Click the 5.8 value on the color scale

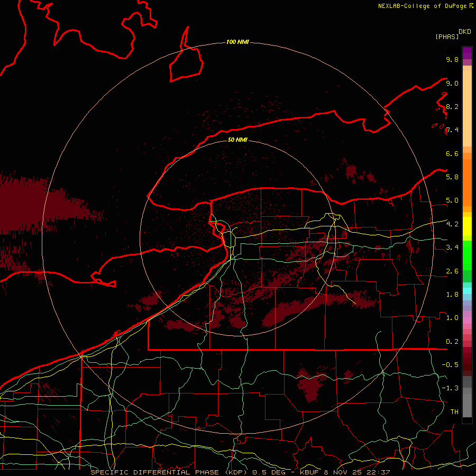click(x=452, y=177)
